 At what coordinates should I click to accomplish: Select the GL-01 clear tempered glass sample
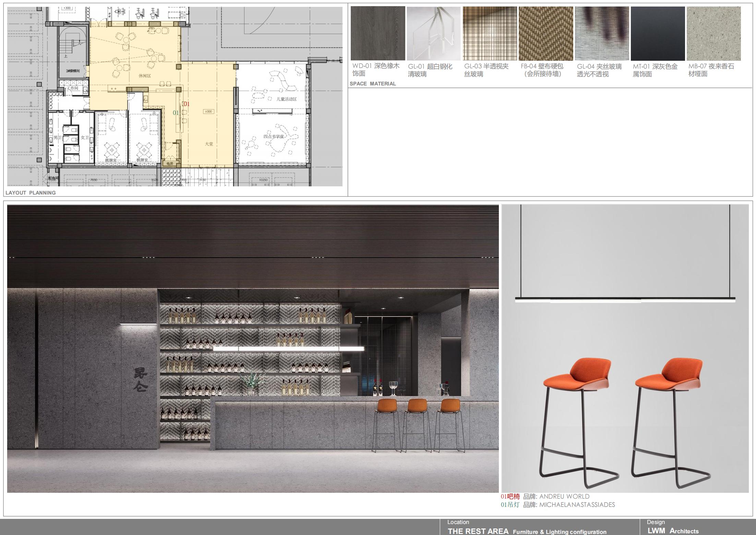pos(434,33)
